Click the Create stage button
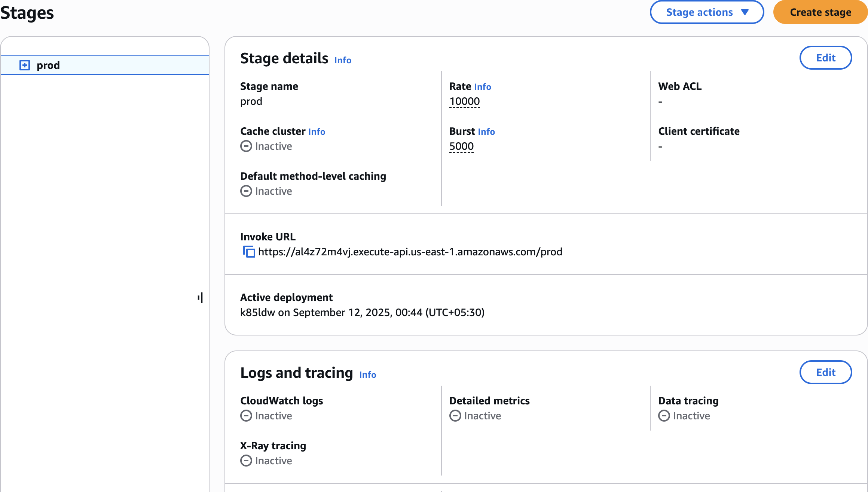 [820, 12]
